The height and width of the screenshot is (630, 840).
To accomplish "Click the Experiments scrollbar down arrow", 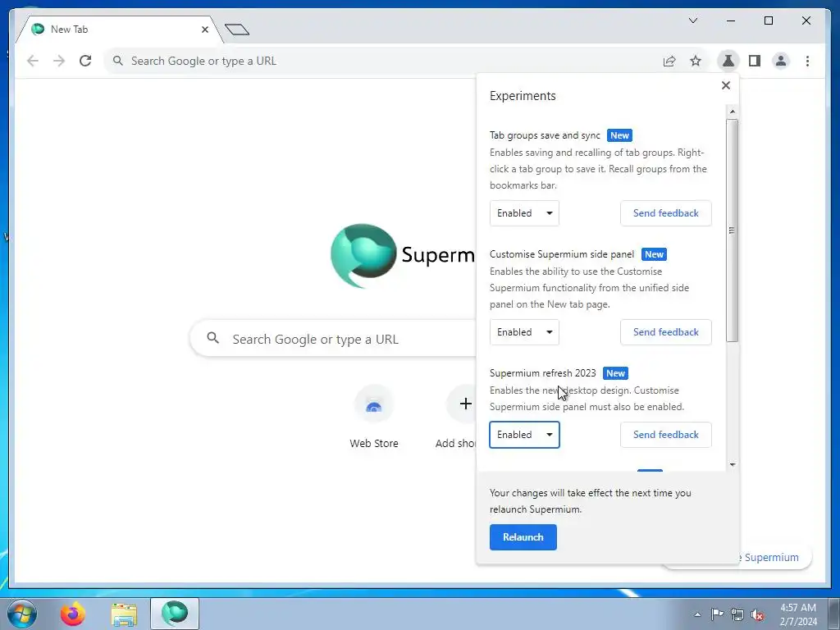I will pyautogui.click(x=733, y=464).
